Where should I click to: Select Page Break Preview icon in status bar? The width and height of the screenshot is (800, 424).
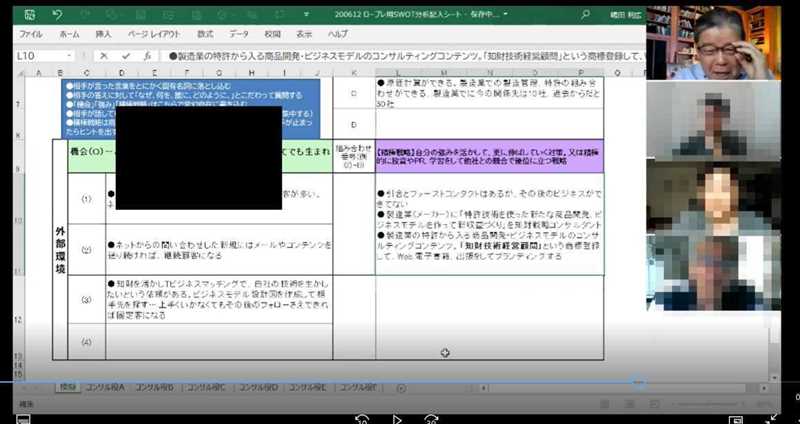(x=654, y=404)
